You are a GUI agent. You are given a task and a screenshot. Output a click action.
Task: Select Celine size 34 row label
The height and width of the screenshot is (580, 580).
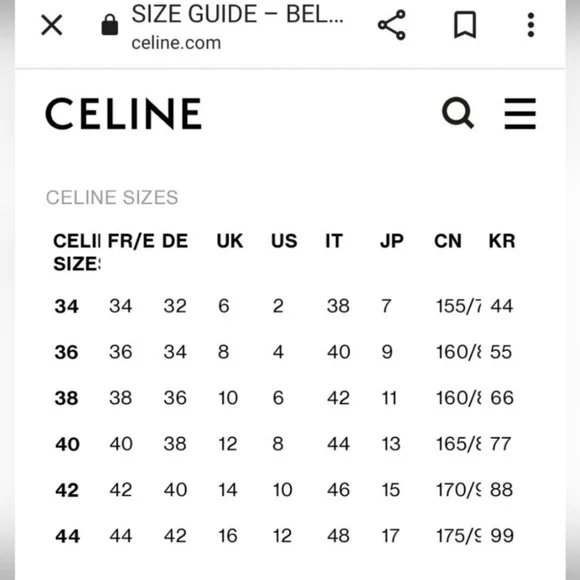coord(67,306)
